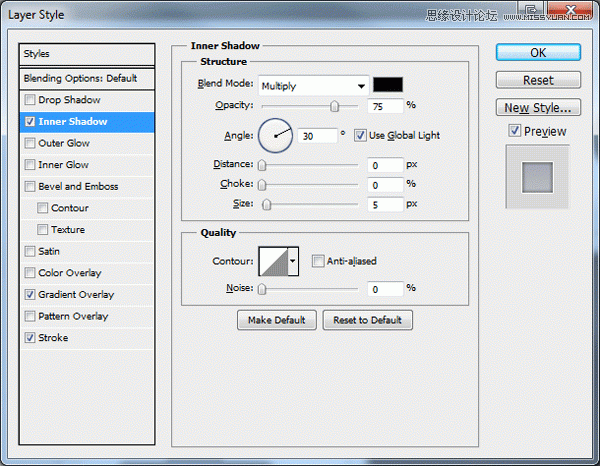Uncheck the Stroke effect checkbox

(x=29, y=338)
